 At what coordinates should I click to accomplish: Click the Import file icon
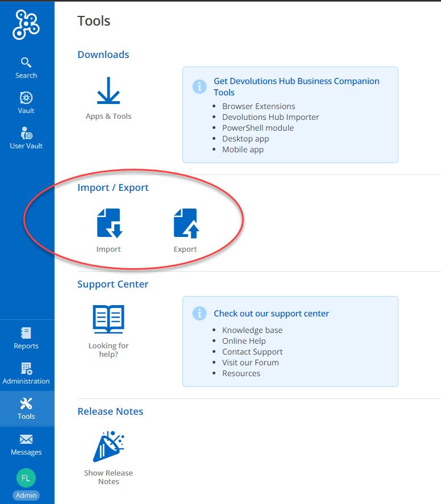tap(109, 223)
